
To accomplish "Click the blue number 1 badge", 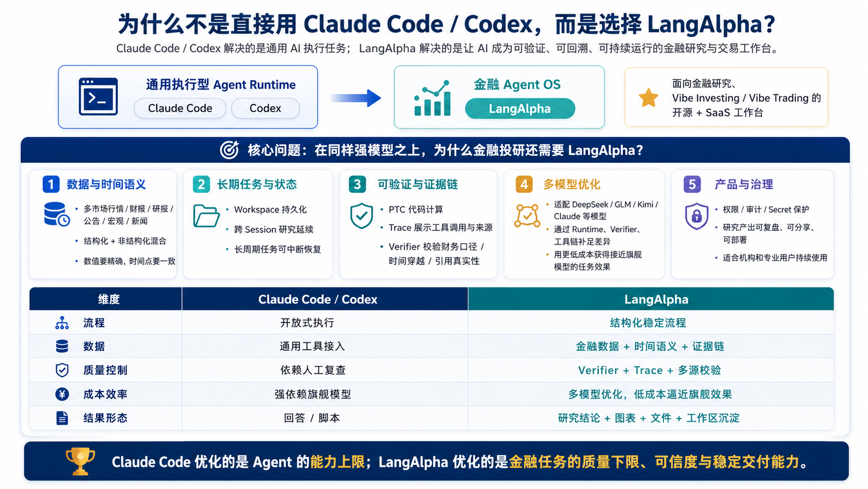I will click(51, 184).
